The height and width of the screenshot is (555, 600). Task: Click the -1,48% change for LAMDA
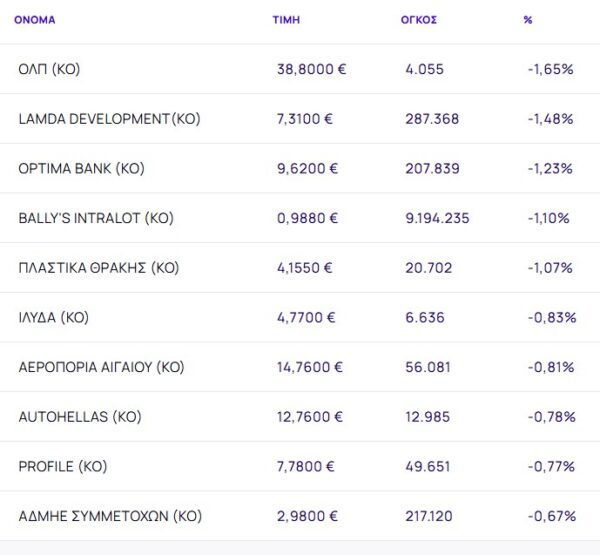550,119
